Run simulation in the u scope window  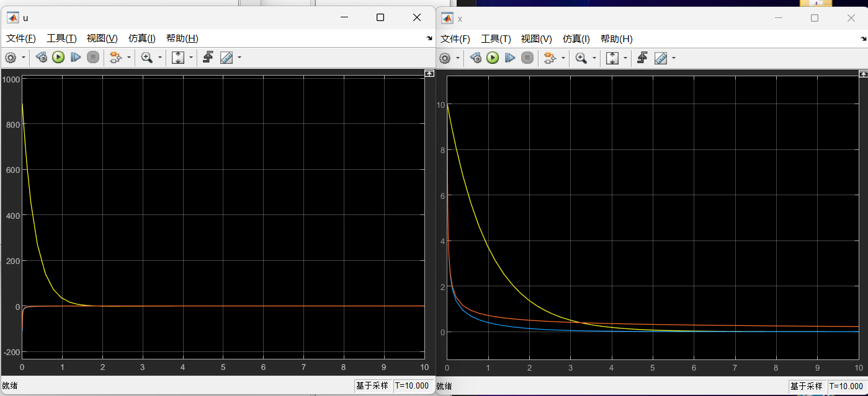[58, 58]
